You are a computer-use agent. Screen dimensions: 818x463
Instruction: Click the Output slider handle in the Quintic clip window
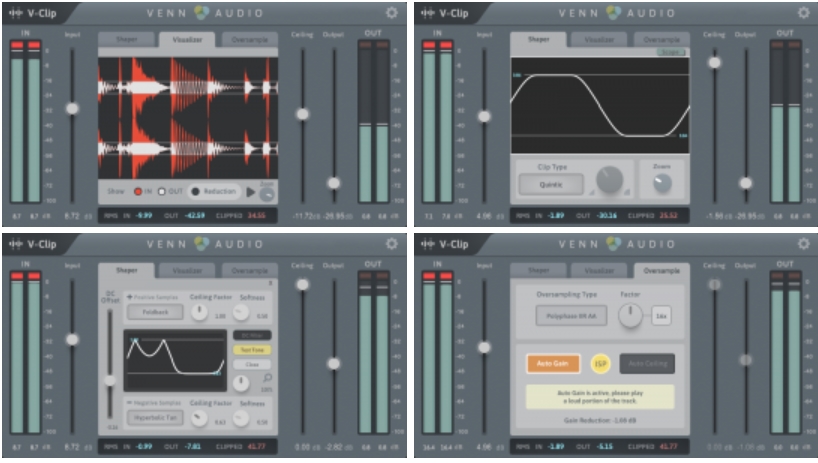746,183
